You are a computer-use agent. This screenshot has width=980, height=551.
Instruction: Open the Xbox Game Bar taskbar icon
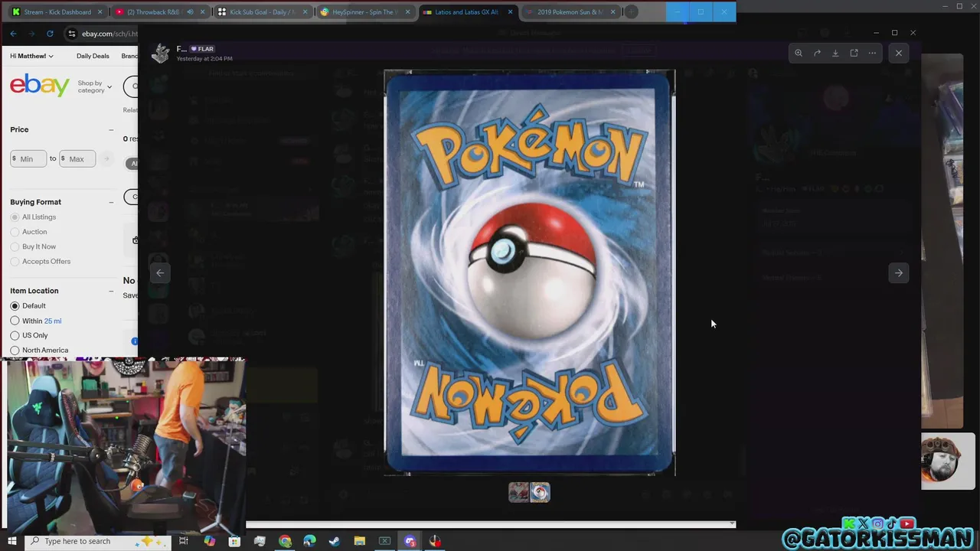tap(385, 541)
